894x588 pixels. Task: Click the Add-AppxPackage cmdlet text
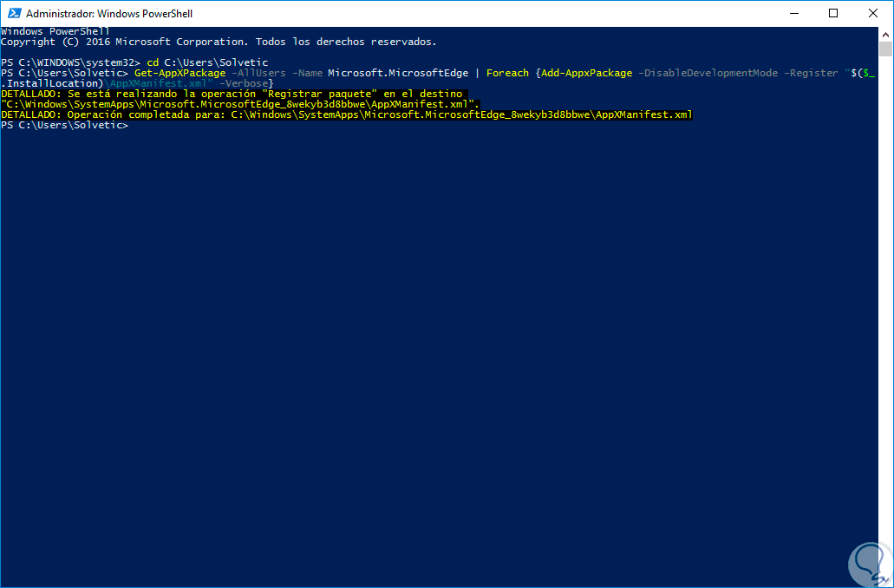[x=586, y=73]
